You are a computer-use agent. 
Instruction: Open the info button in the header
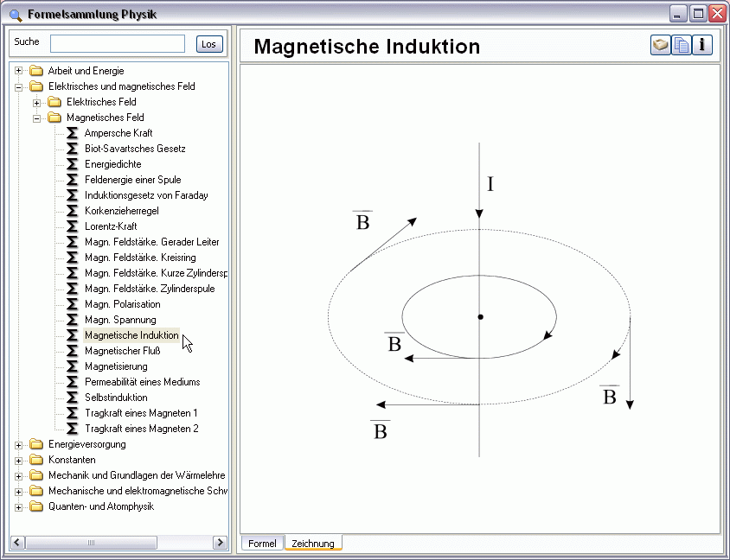[x=702, y=45]
